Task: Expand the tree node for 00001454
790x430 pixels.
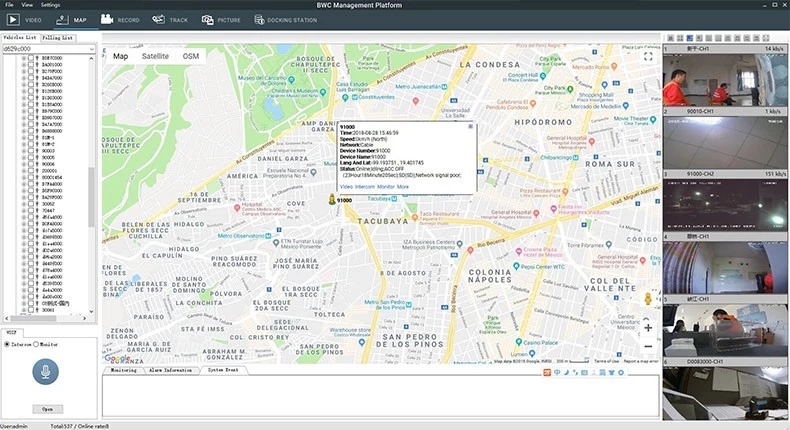Action: pos(24,177)
